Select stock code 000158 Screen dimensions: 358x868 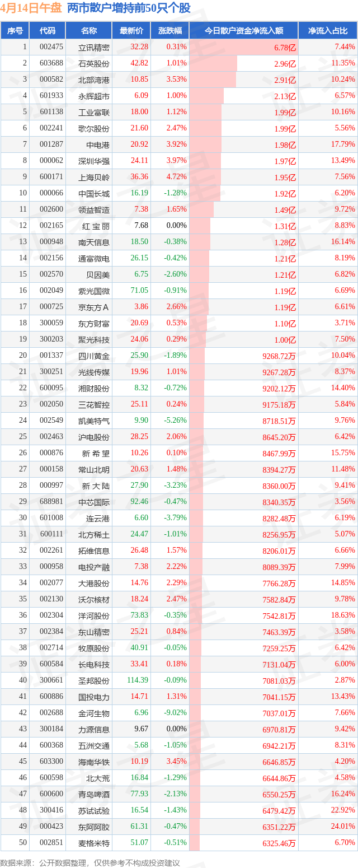tap(51, 469)
